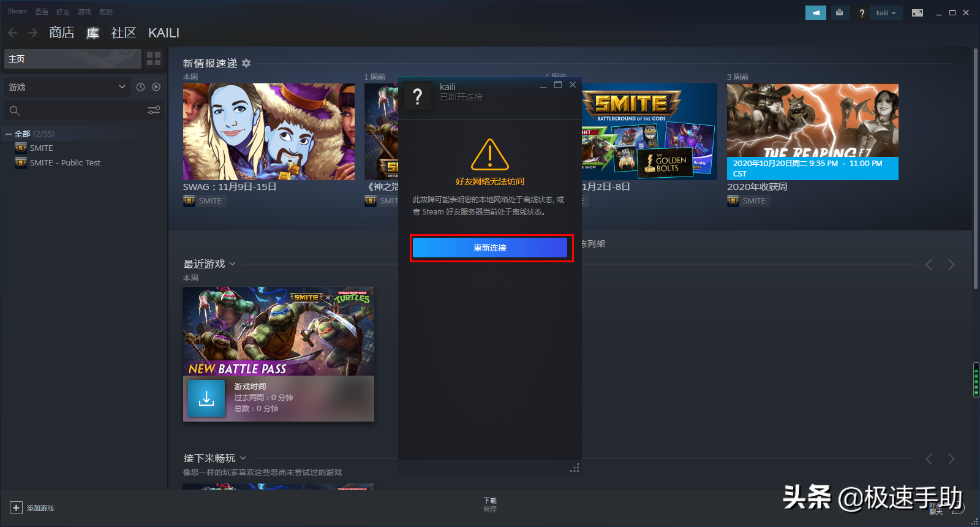Enter Big Picture mode icon
The image size is (980, 527).
918,13
